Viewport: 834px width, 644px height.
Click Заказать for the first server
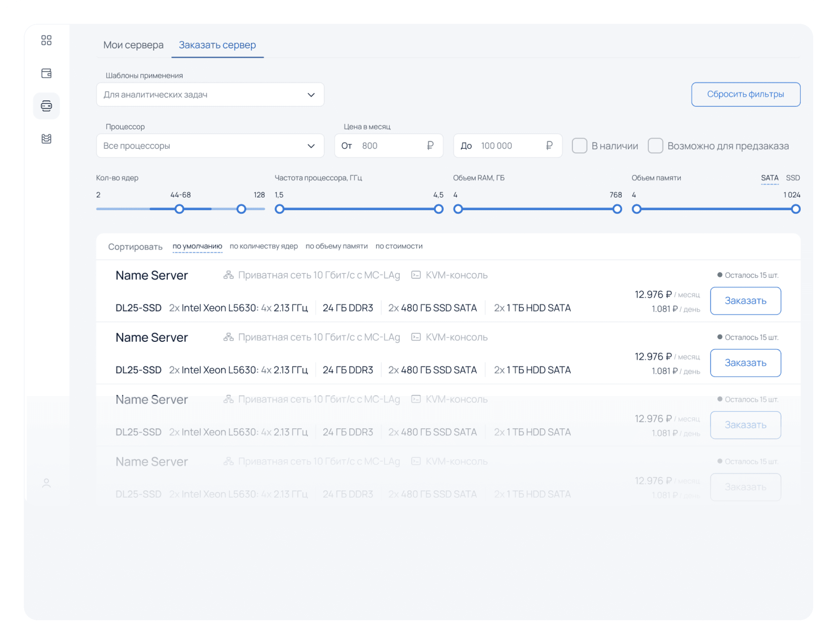[745, 301]
